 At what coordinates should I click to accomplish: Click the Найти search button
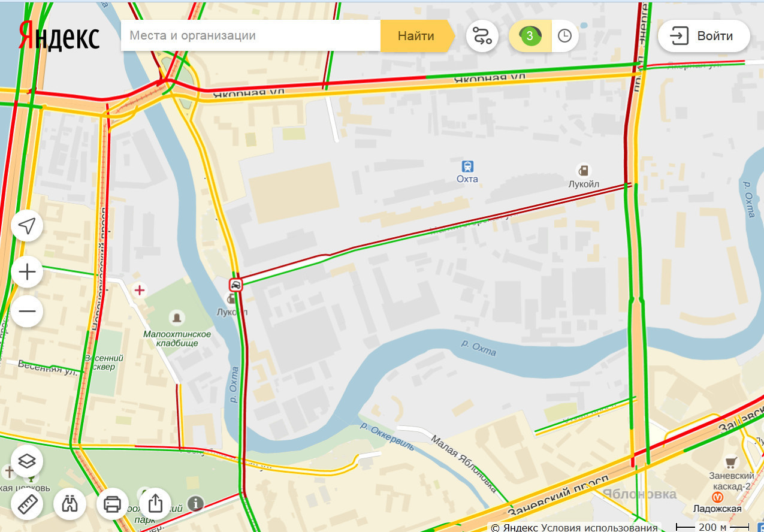(416, 36)
